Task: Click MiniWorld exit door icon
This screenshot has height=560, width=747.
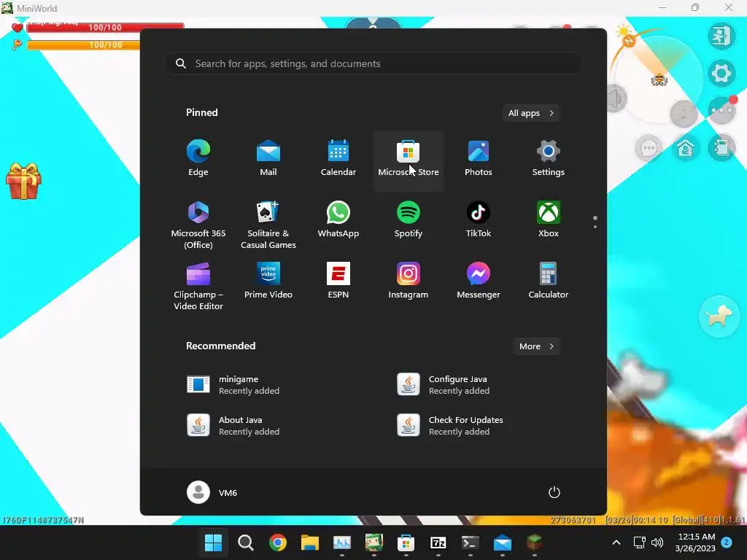Action: pos(721,36)
